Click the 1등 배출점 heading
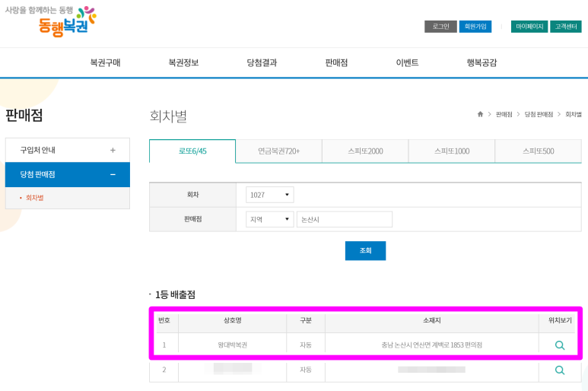The image size is (588, 391). pyautogui.click(x=175, y=294)
